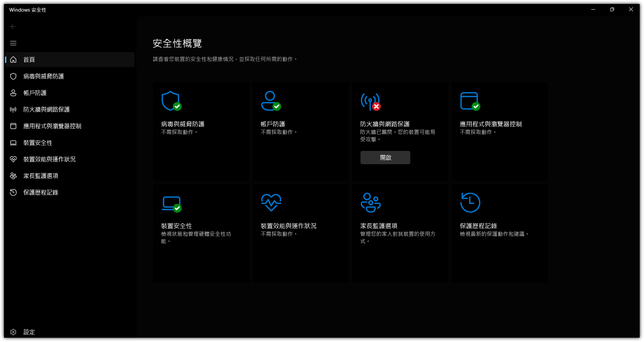Viewport: 644px width, 342px height.
Task: Click the gear icon beside 設定
Action: coord(13,332)
